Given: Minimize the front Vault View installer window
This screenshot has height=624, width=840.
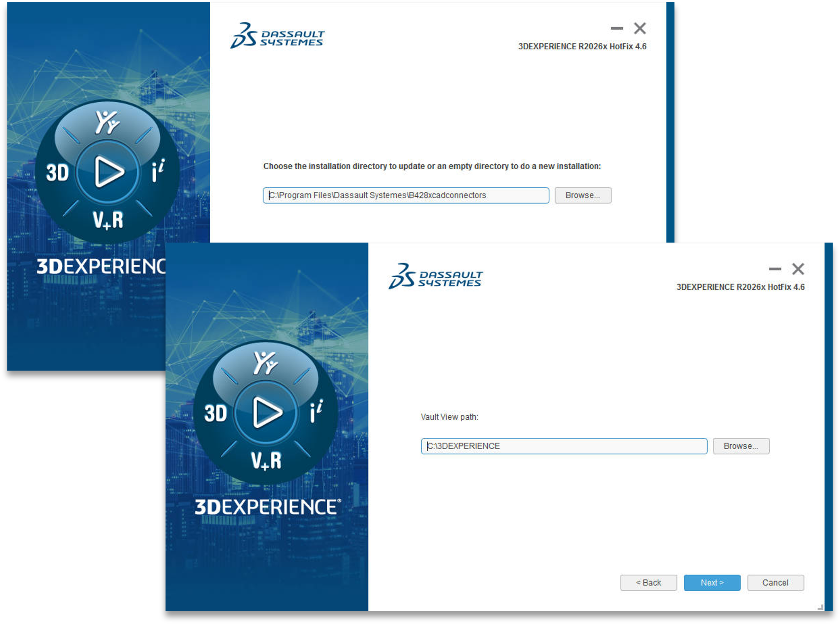Looking at the screenshot, I should pos(775,269).
